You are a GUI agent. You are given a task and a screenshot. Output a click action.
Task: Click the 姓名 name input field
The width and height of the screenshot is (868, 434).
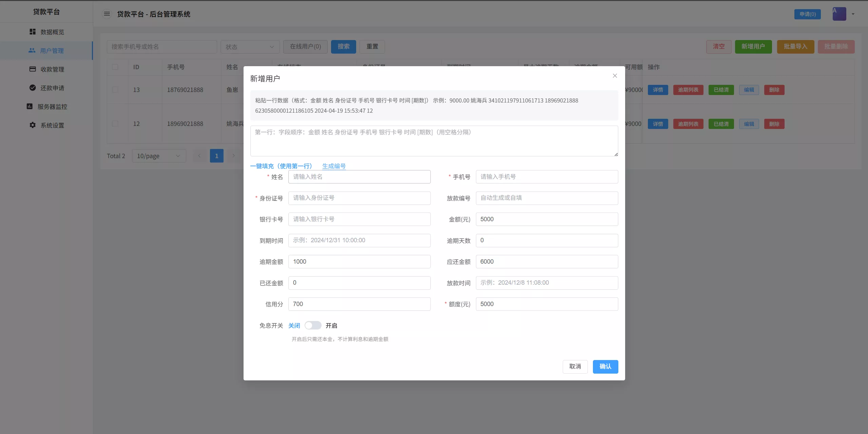pyautogui.click(x=359, y=177)
